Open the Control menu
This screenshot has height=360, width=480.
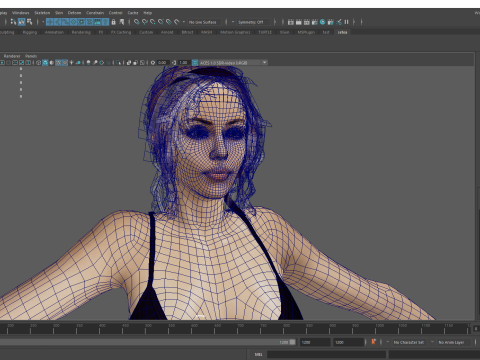115,13
